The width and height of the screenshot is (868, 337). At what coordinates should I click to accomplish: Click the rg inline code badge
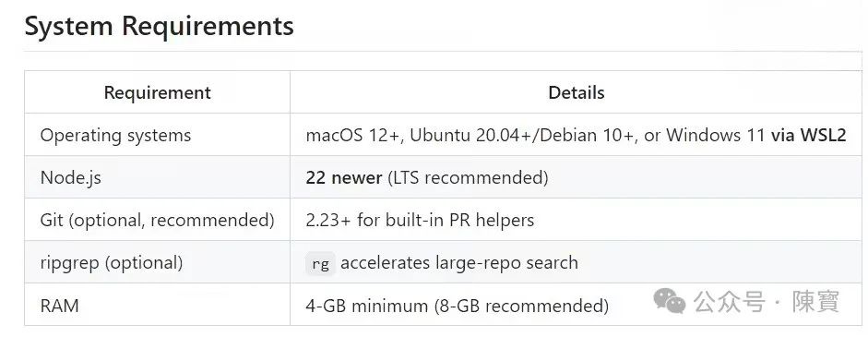(320, 263)
